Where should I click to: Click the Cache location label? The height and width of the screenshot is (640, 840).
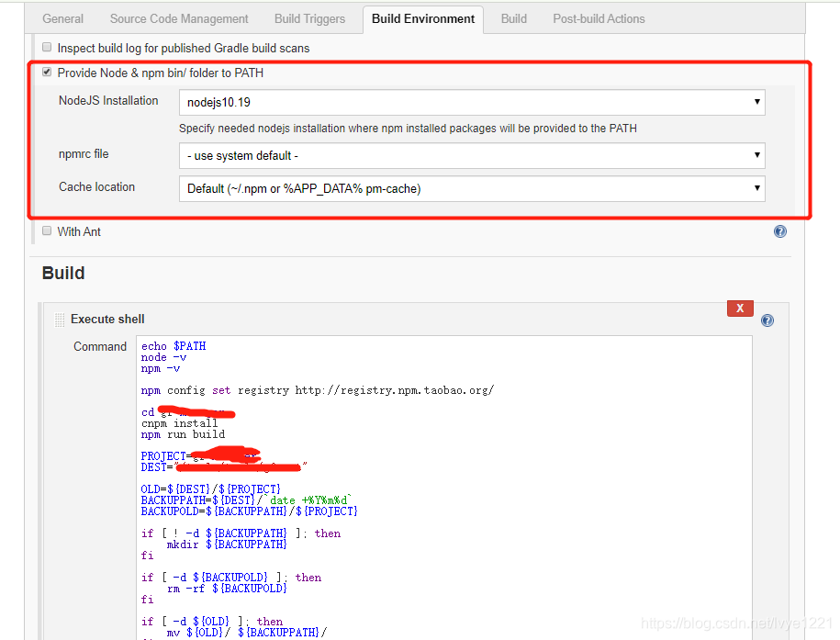click(96, 187)
